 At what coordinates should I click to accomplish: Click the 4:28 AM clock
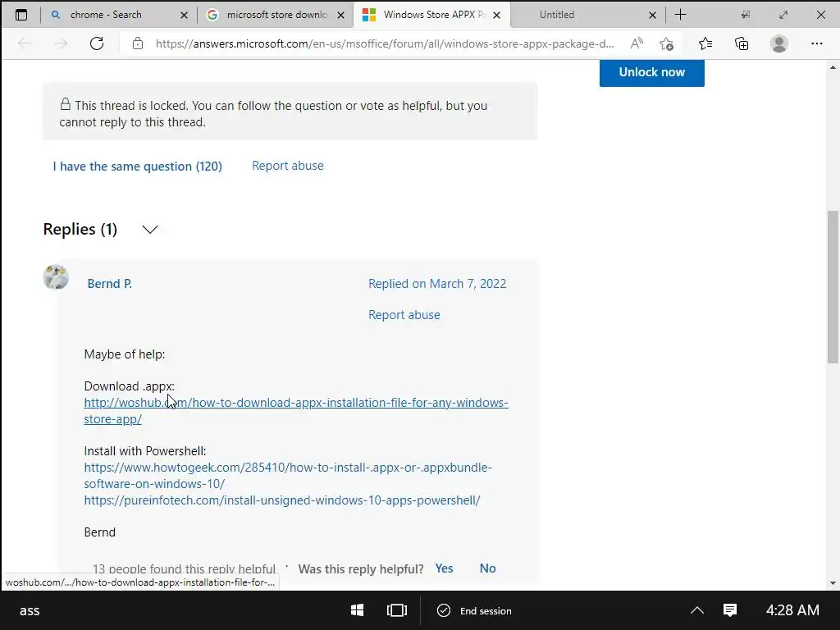coord(792,610)
